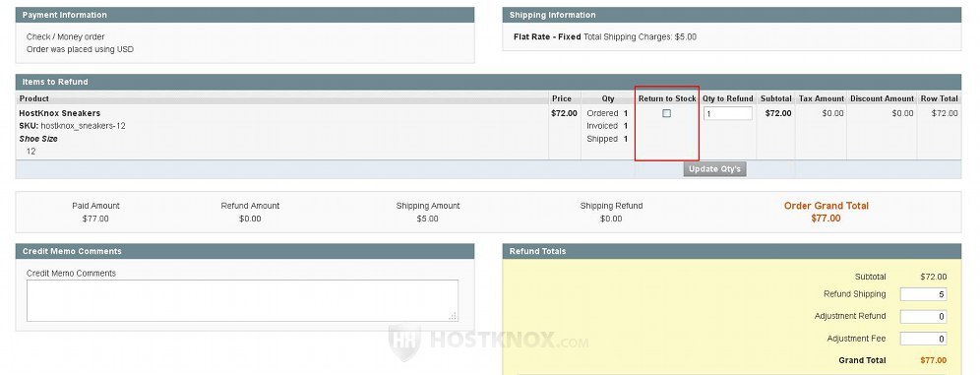
Task: Click the Qty to Refund column header
Action: click(727, 98)
